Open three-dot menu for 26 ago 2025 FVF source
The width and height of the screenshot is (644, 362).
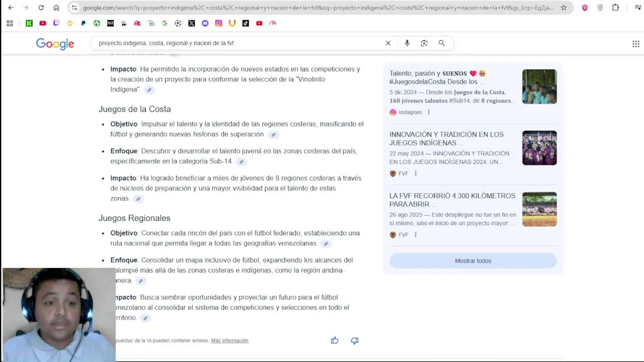pyautogui.click(x=416, y=235)
